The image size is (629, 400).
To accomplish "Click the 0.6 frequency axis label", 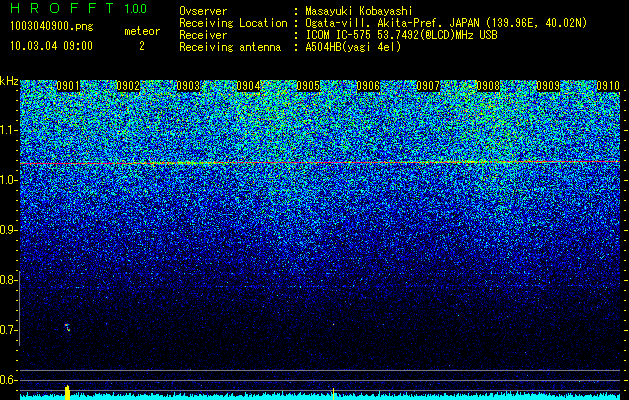I will point(9,380).
